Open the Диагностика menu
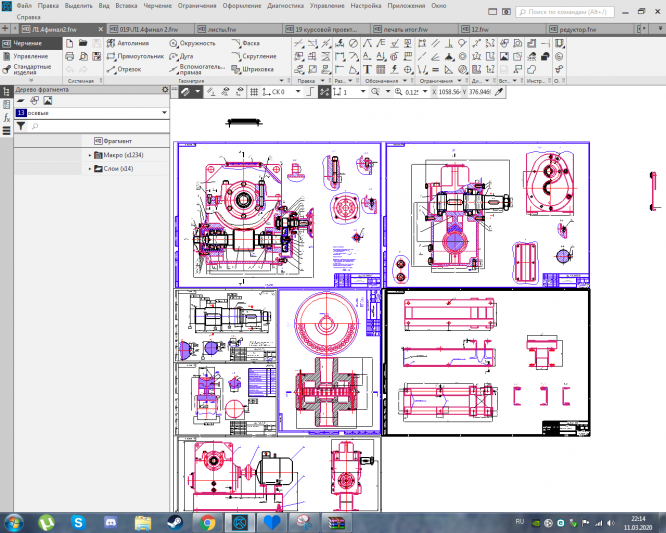Image resolution: width=666 pixels, height=533 pixels. 286,6
